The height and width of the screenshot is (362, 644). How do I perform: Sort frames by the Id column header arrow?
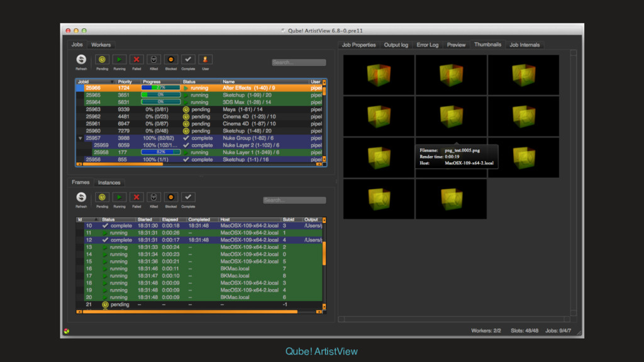pyautogui.click(x=96, y=219)
